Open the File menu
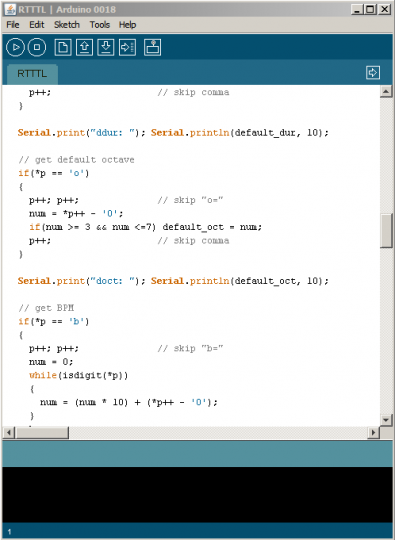Viewport: 395px width, 540px height. coord(13,25)
